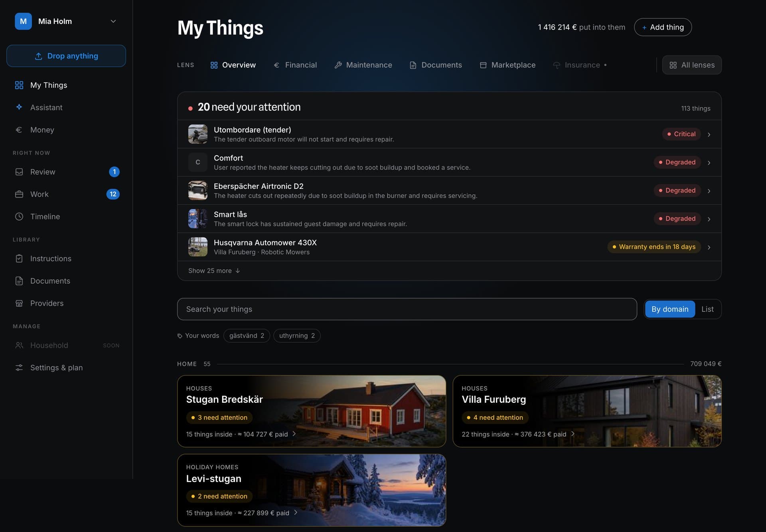Click the Husqvarna Automower thumbnail

click(198, 247)
